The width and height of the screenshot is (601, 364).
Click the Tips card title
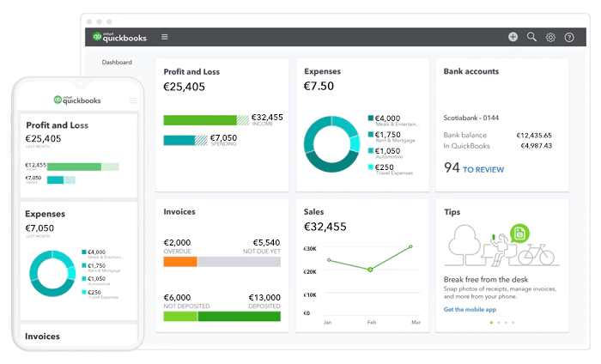click(x=452, y=212)
